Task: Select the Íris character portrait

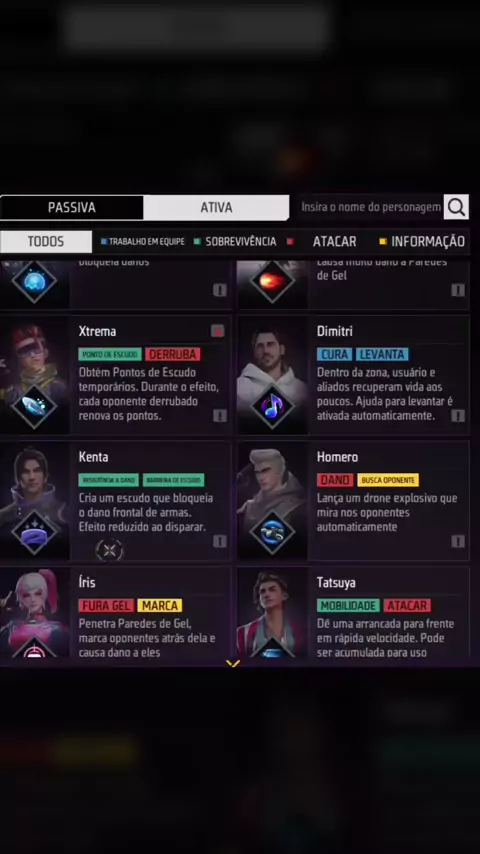Action: pyautogui.click(x=35, y=613)
